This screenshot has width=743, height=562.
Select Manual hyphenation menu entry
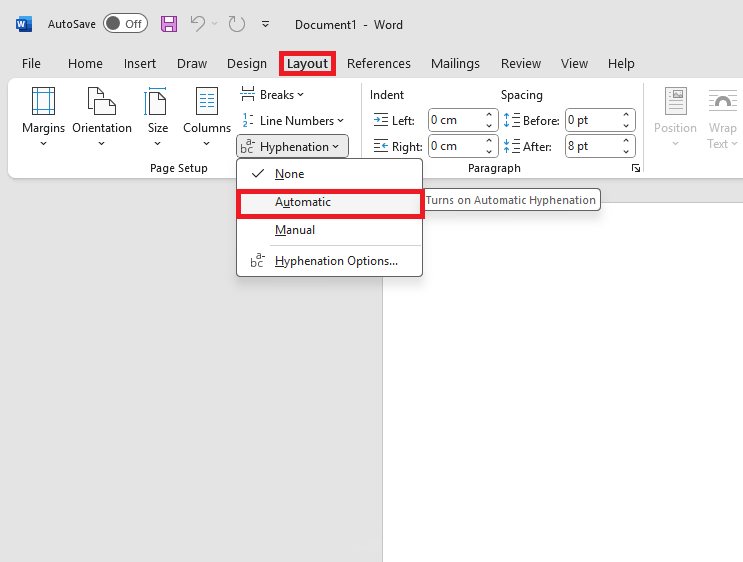[295, 230]
